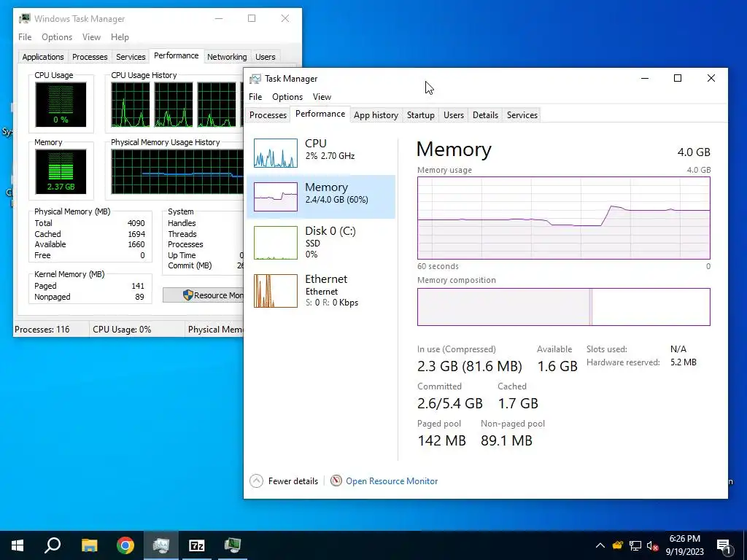Image resolution: width=747 pixels, height=560 pixels.
Task: Click Physical Memory Usage History graph
Action: click(x=177, y=171)
